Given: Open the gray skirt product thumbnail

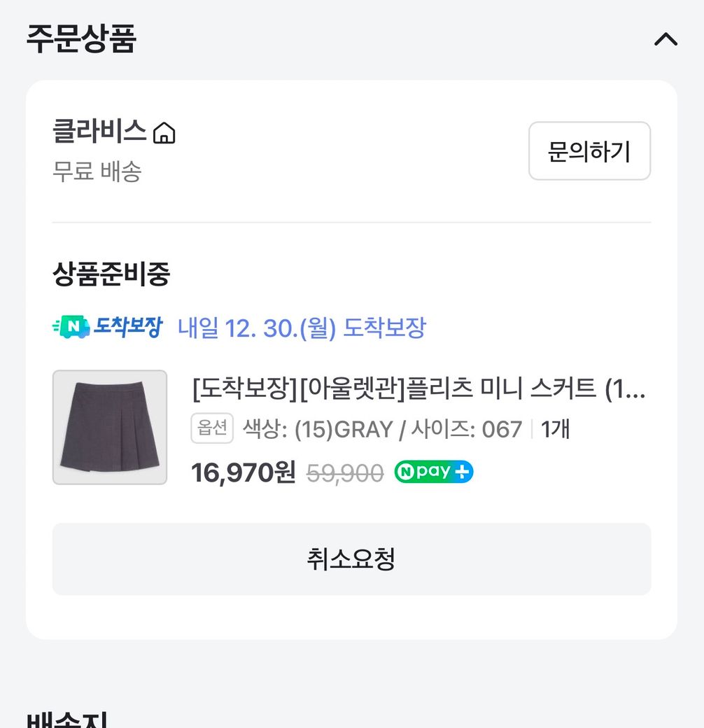Looking at the screenshot, I should tap(110, 427).
